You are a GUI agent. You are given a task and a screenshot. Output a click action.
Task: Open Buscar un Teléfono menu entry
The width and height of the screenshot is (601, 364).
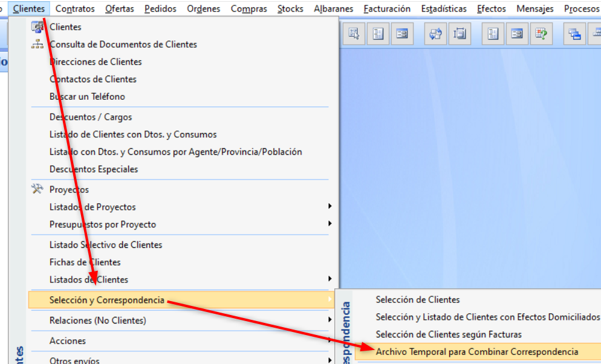point(87,97)
